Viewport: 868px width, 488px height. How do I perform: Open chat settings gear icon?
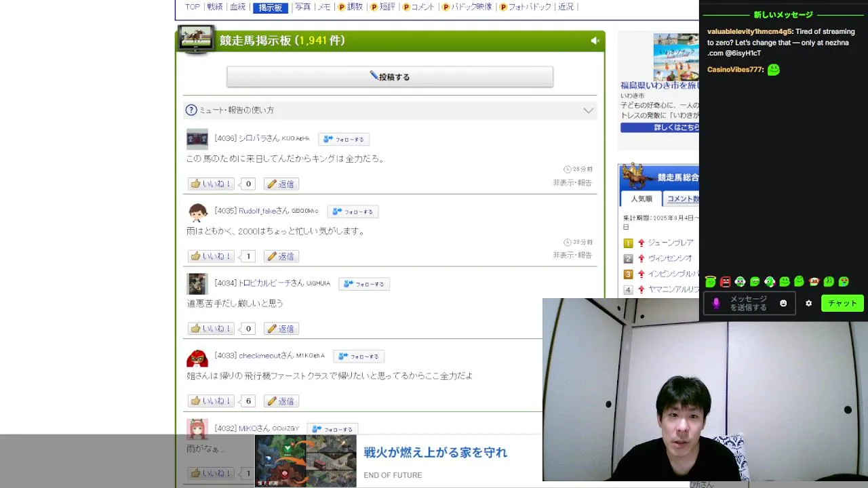808,303
